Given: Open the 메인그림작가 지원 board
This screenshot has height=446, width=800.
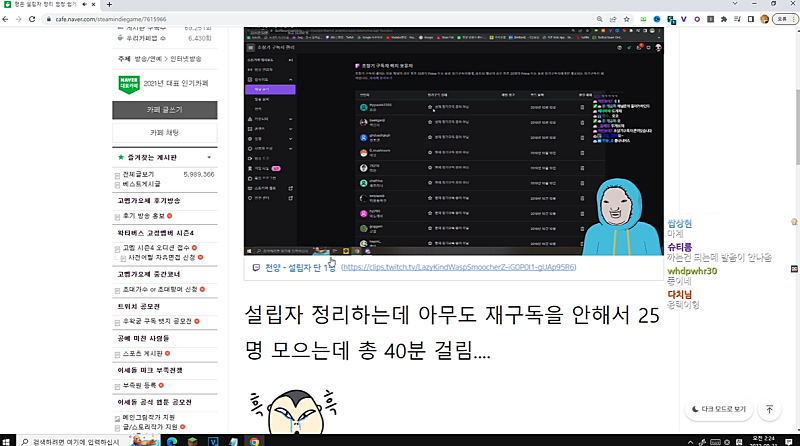Looking at the screenshot, I should point(149,417).
